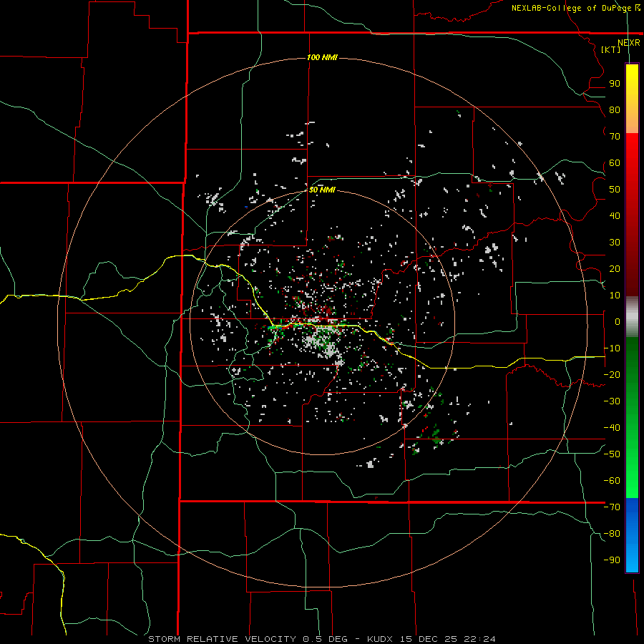Click the 15 DEC 25 22:24 timestamp
Viewport: 644px width, 644px height.
pos(448,639)
